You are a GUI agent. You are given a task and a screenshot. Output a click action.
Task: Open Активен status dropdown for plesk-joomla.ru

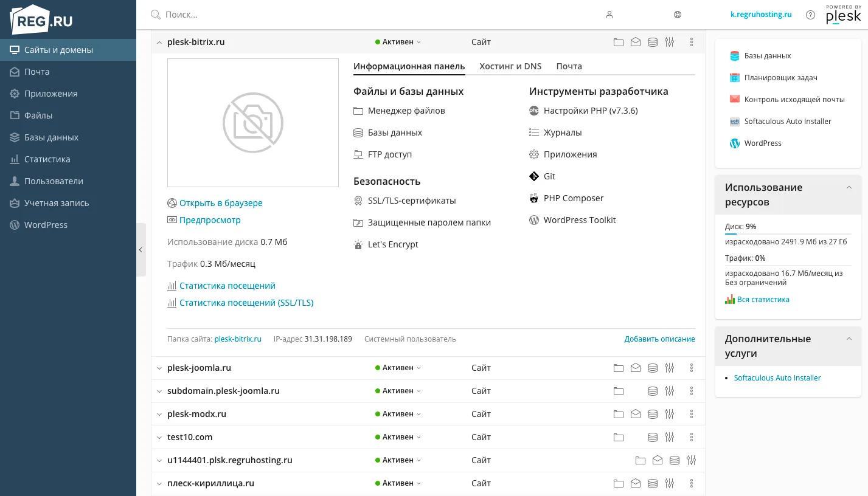(x=398, y=368)
